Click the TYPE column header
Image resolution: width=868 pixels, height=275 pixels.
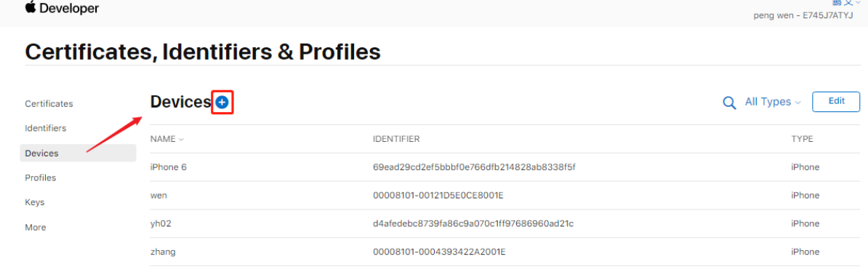point(802,139)
